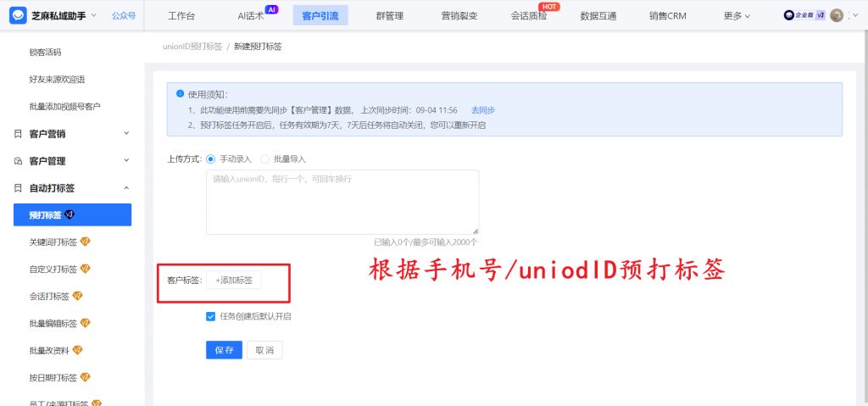The width and height of the screenshot is (868, 406).
Task: Open the 群管理 navigation tab
Action: (389, 15)
